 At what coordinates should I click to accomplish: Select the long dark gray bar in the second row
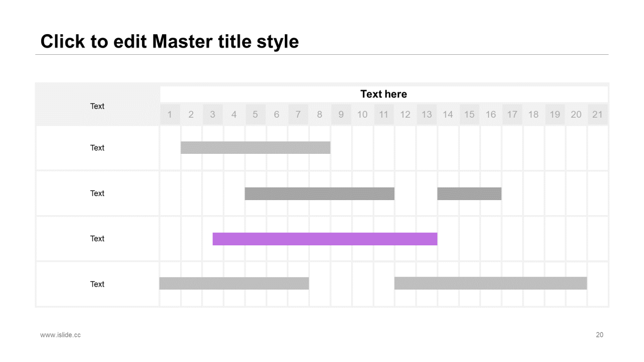click(x=319, y=194)
